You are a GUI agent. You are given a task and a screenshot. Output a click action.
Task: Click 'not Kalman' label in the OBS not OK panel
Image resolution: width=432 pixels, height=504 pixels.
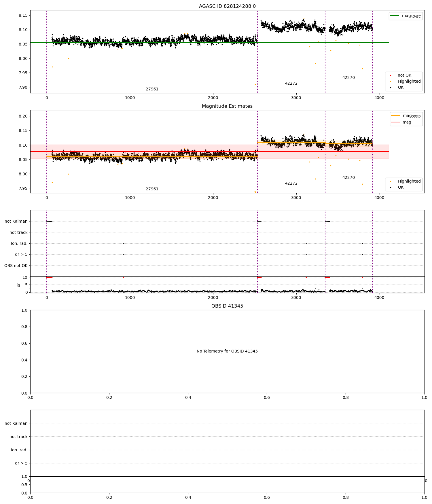16,221
